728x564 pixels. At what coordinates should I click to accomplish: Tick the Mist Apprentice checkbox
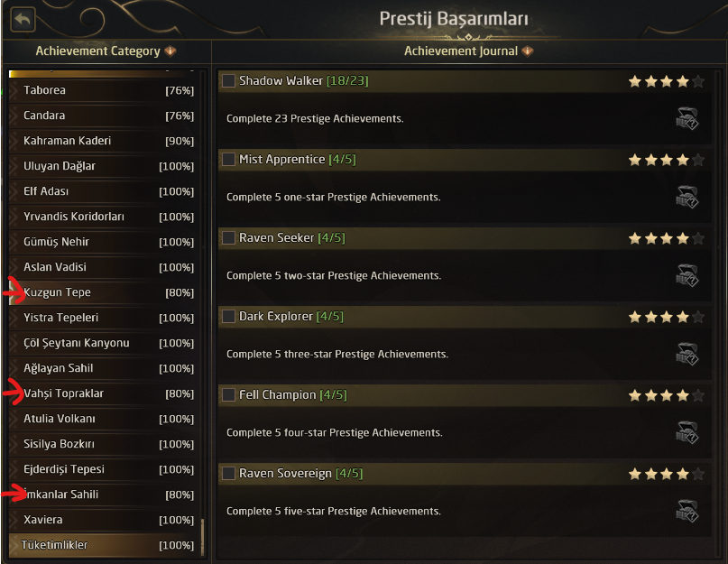click(229, 160)
